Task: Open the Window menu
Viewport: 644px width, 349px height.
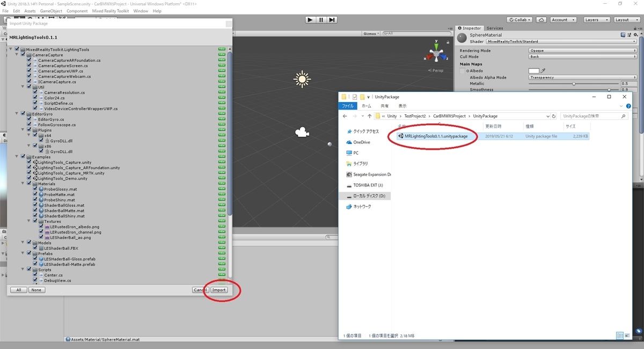Action: [x=141, y=11]
